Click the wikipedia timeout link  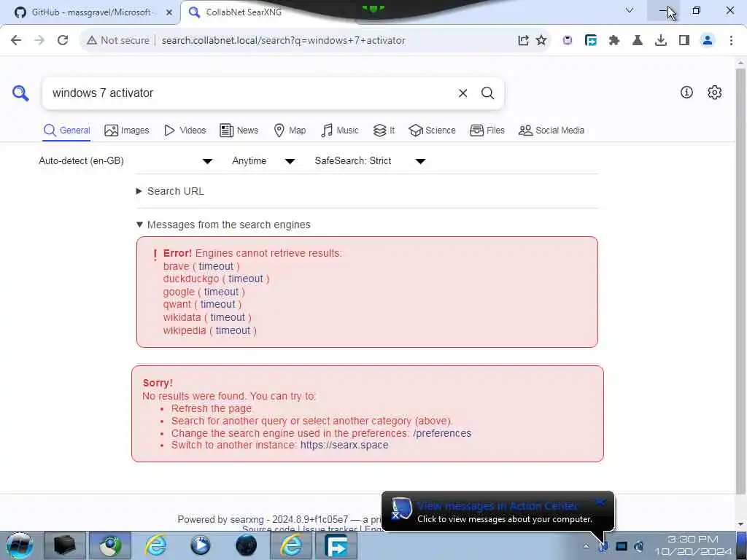[x=233, y=330]
